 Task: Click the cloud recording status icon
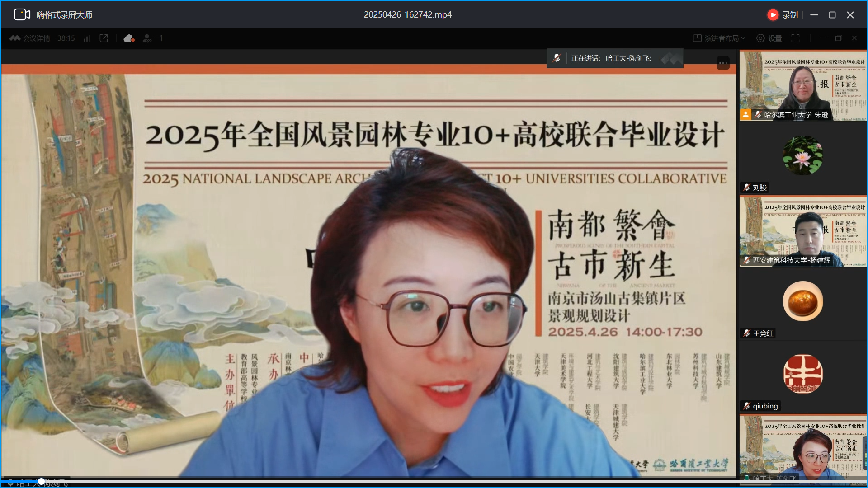(x=129, y=38)
